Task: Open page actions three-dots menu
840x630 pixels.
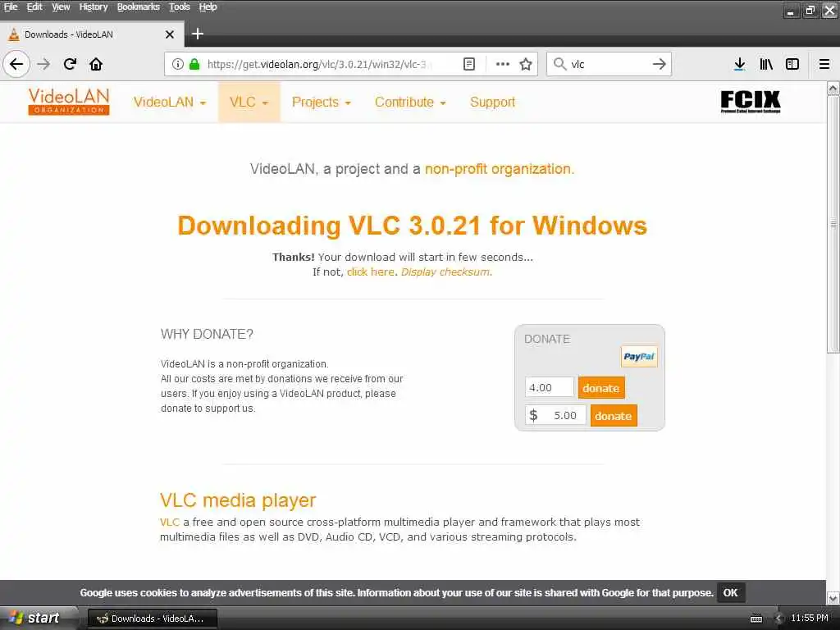Action: point(503,64)
